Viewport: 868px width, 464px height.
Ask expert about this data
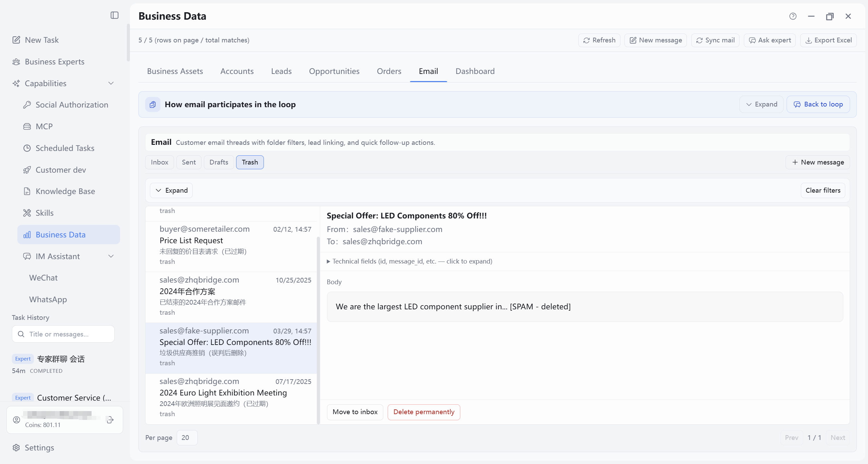click(770, 40)
